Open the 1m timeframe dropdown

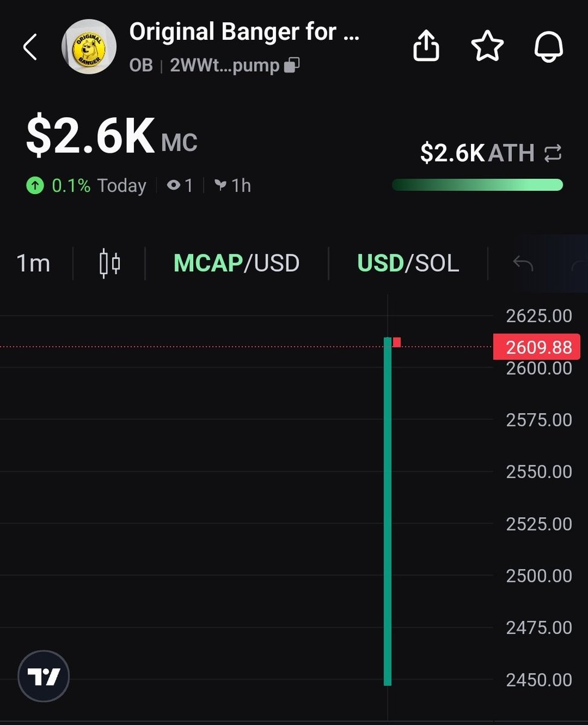pos(33,263)
